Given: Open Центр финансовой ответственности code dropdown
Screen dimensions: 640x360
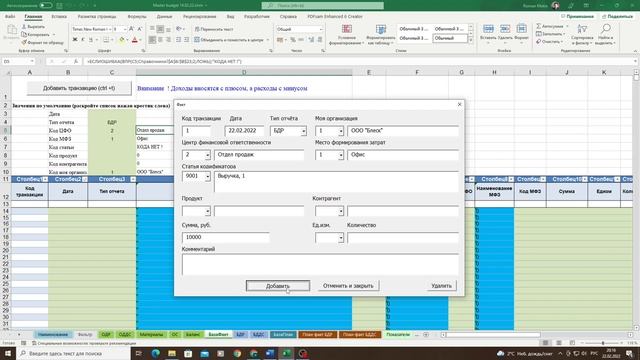Looking at the screenshot, I should click(207, 155).
